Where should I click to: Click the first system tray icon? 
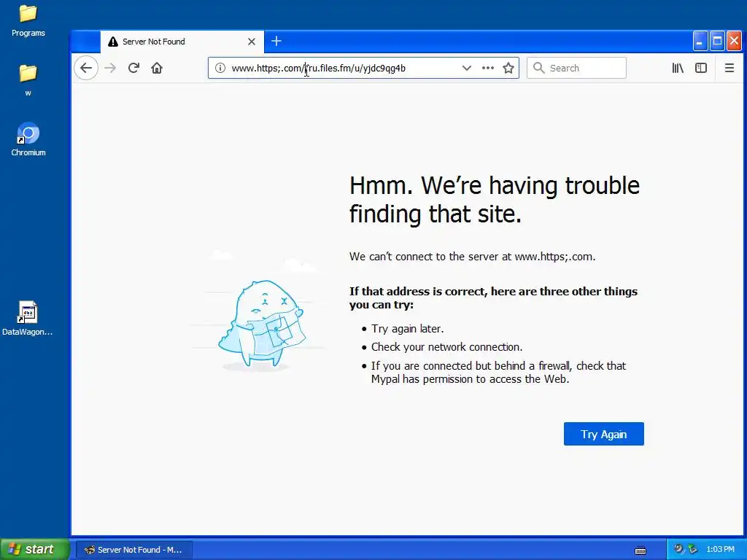coord(678,549)
